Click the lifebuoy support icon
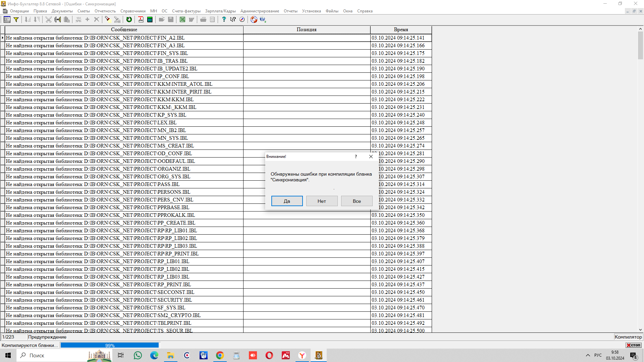Image resolution: width=644 pixels, height=362 pixels. (x=254, y=19)
